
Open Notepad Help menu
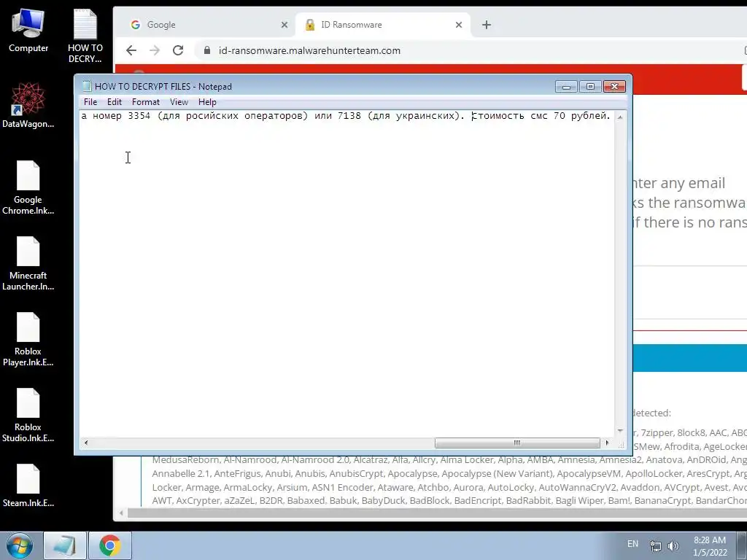[x=207, y=102]
